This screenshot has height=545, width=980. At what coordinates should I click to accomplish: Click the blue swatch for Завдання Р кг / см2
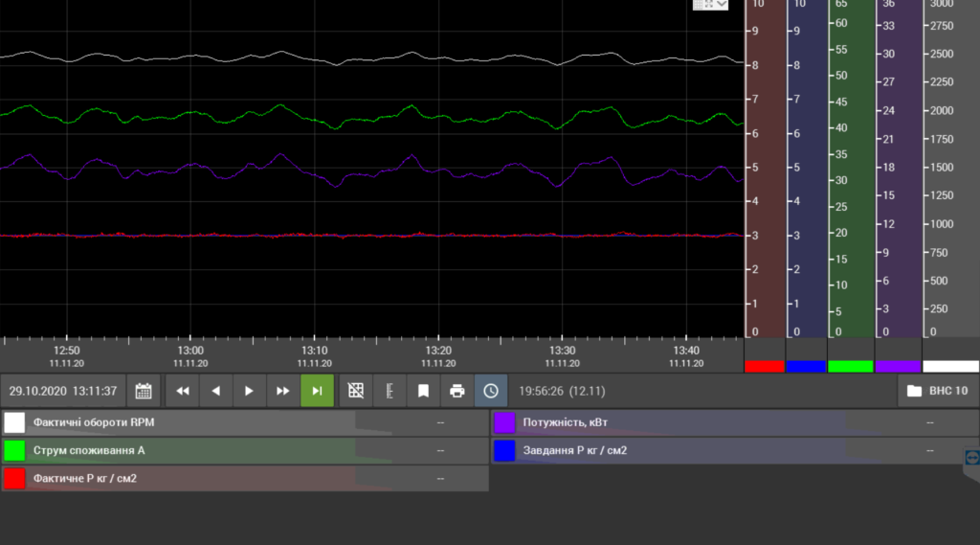click(x=504, y=450)
